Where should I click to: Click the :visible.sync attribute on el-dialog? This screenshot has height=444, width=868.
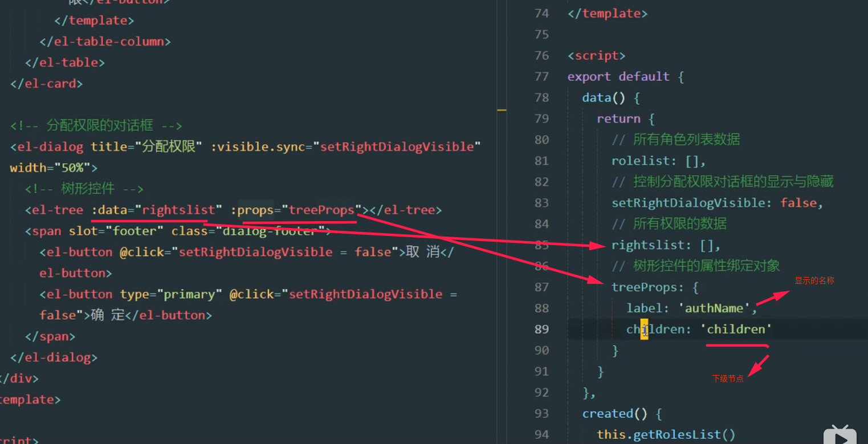[x=261, y=146]
